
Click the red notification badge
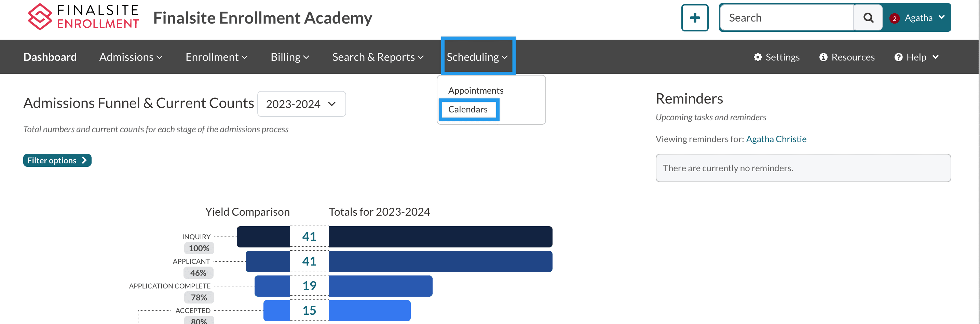tap(894, 18)
